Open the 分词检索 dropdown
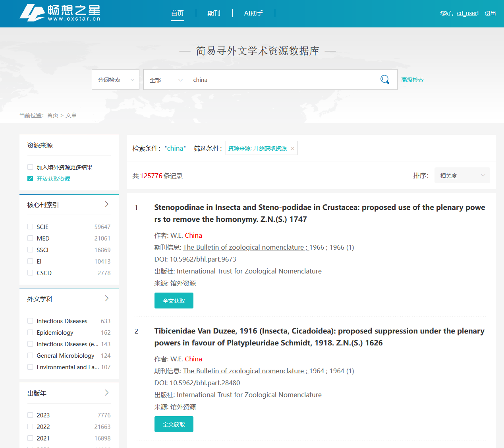 coord(116,80)
